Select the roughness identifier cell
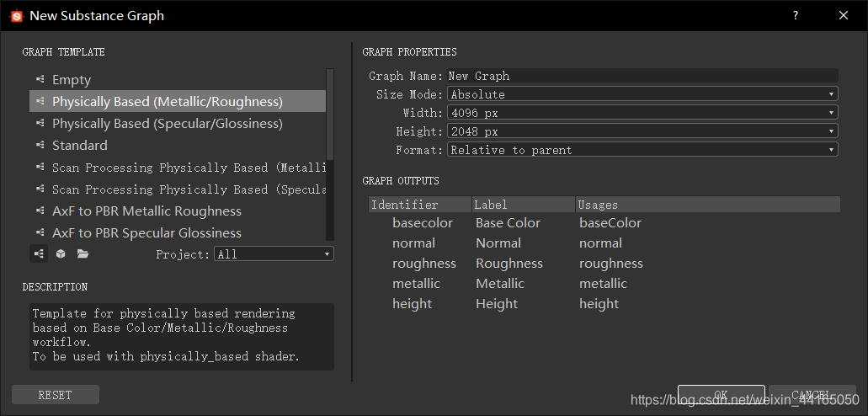868x416 pixels. click(424, 263)
